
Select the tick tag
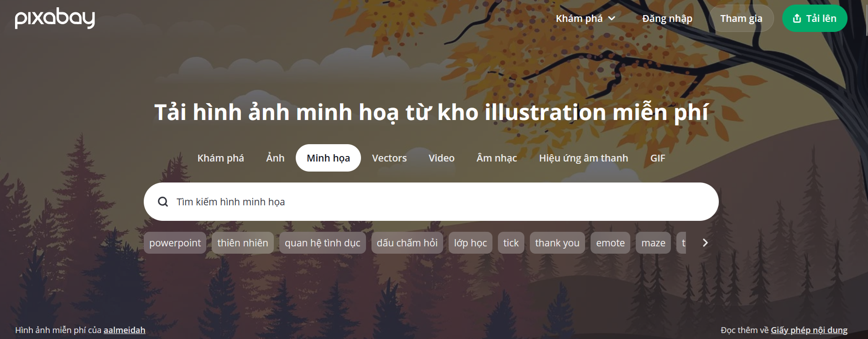pyautogui.click(x=511, y=243)
